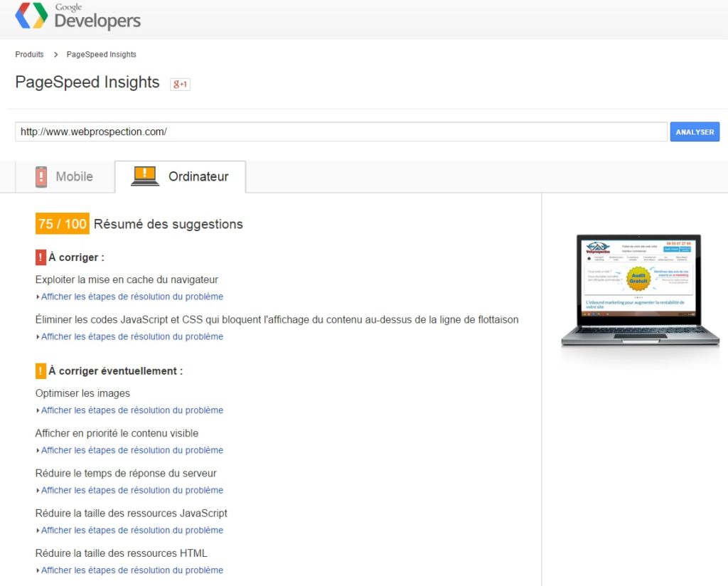Viewport: 728px width, 586px height.
Task: Switch to the Mobile tab
Action: [x=65, y=176]
